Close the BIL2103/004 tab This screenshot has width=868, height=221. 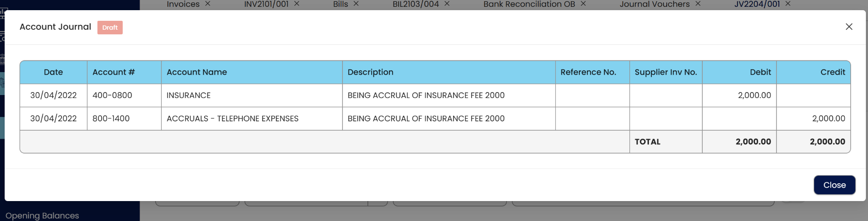[x=447, y=4]
